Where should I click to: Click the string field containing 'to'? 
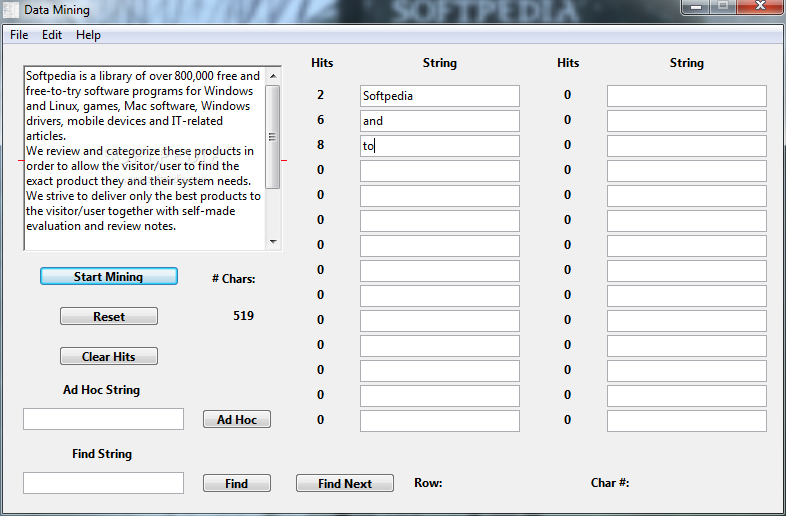440,146
